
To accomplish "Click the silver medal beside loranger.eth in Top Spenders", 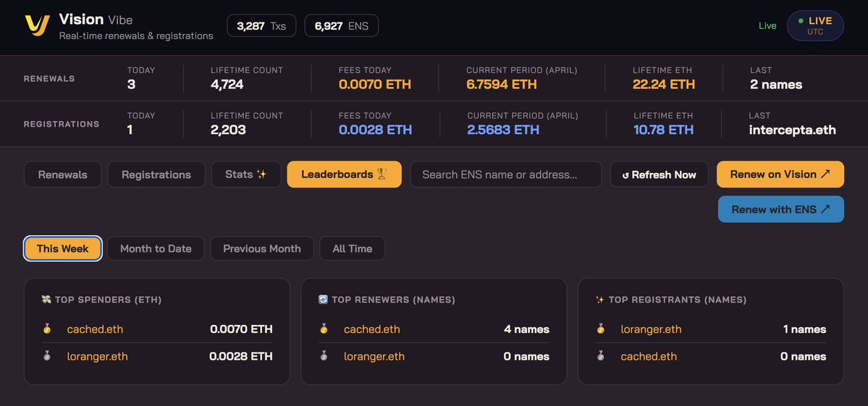I will [47, 356].
